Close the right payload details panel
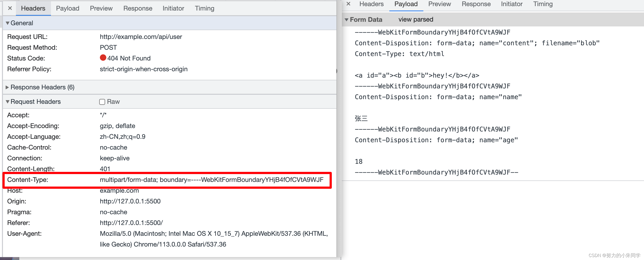Image resolution: width=644 pixels, height=260 pixels. tap(348, 4)
